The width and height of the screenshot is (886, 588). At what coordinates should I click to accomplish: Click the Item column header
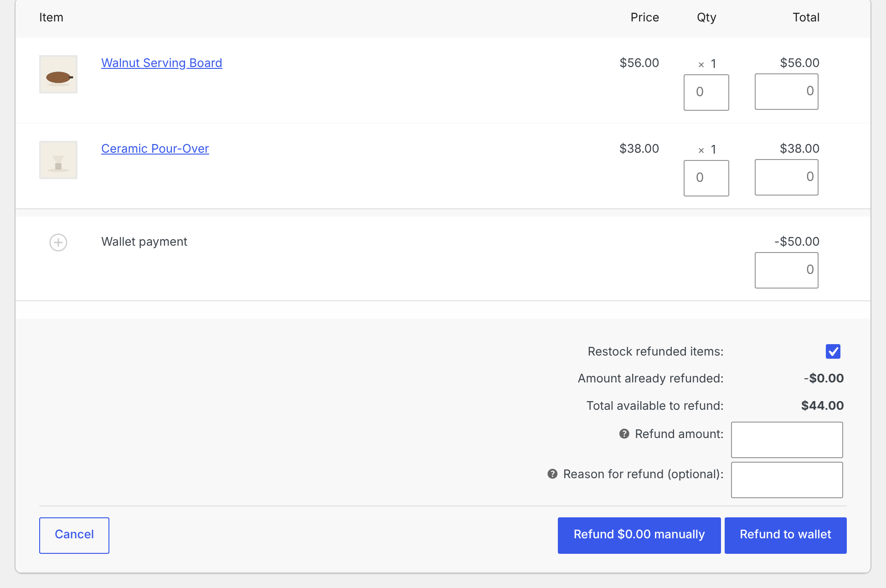click(x=51, y=17)
